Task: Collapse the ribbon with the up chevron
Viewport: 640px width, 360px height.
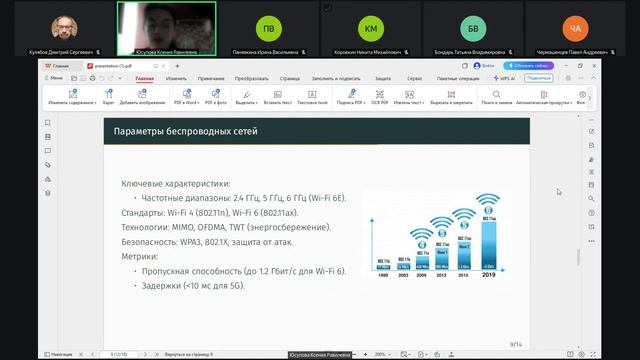Action: coord(593,78)
